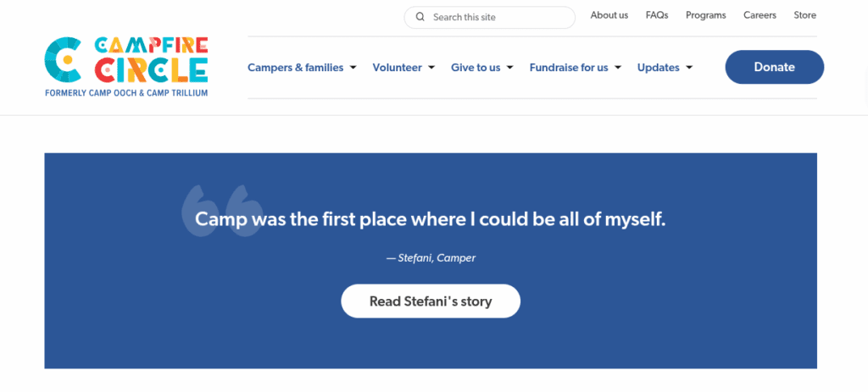Viewport: 868px width, 392px height.
Task: Select Give to us menu
Action: (x=476, y=68)
